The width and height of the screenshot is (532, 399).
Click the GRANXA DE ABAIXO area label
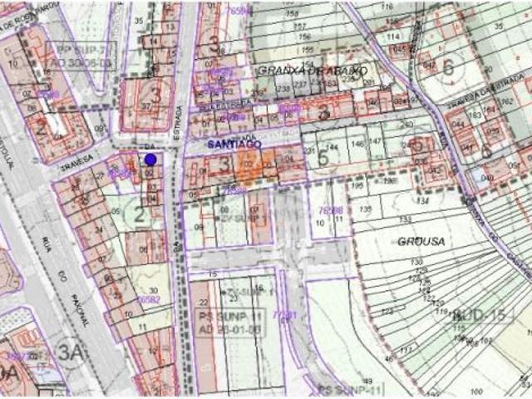(313, 71)
